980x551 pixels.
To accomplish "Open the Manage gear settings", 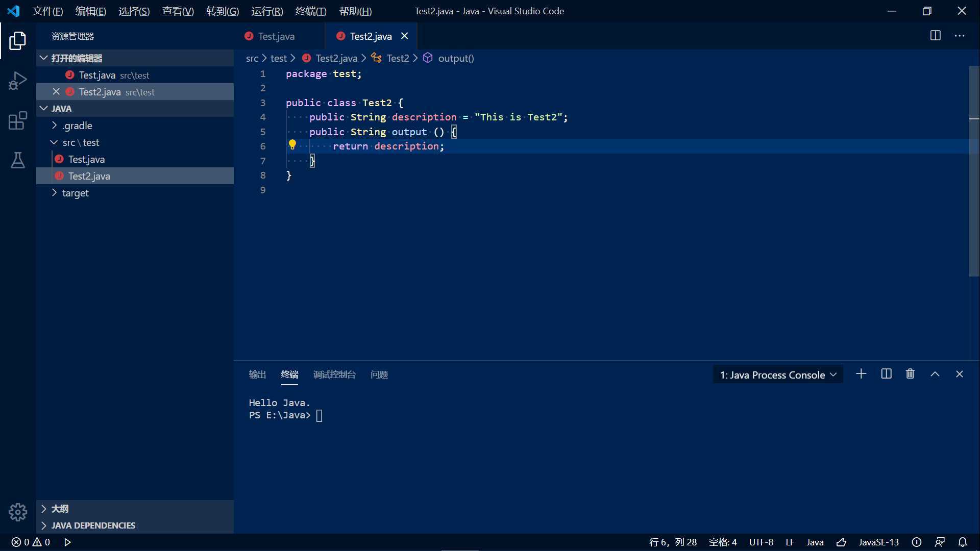I will (17, 512).
